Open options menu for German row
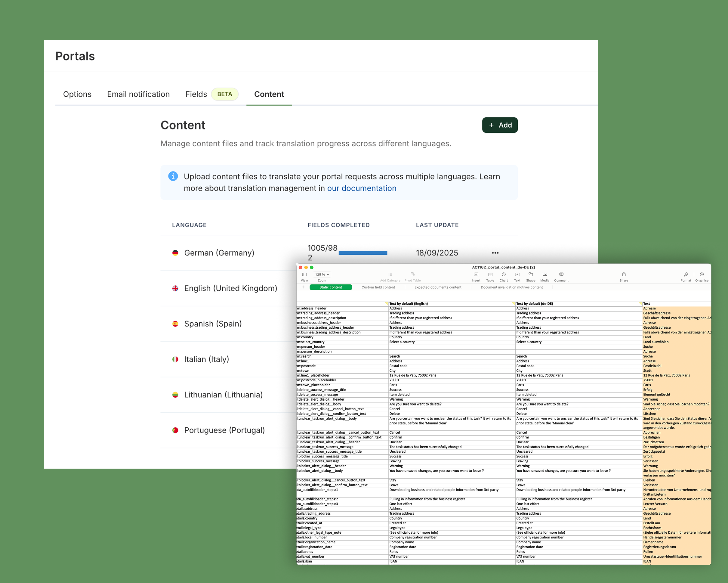Screen dimensions: 728x583 point(495,253)
